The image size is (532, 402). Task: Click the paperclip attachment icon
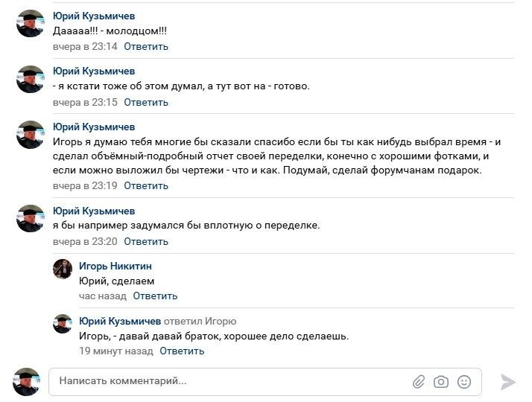click(x=419, y=382)
